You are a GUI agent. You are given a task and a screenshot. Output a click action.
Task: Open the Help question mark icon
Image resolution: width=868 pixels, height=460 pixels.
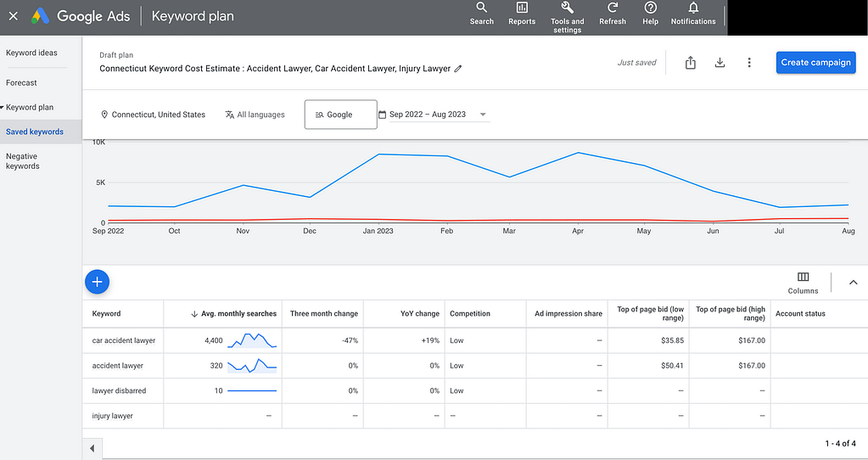(651, 14)
